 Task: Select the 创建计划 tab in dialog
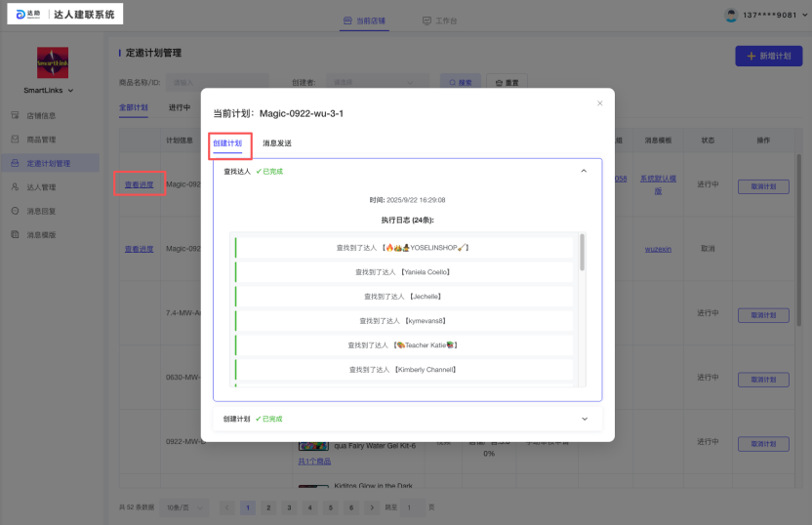coord(227,143)
